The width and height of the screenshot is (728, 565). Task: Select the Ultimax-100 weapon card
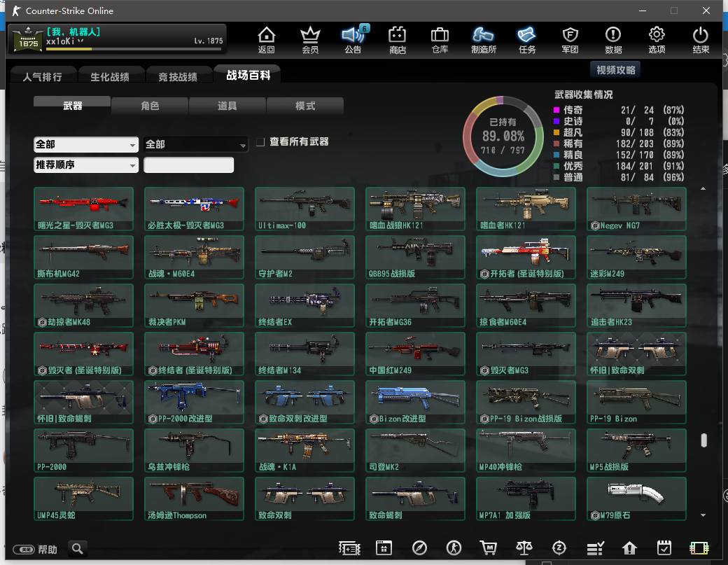304,209
